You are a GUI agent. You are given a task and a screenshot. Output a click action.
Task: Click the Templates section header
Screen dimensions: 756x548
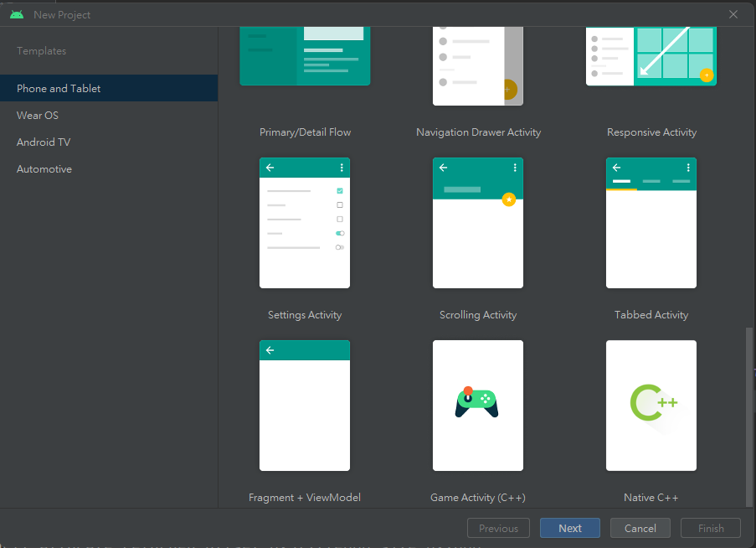40,50
